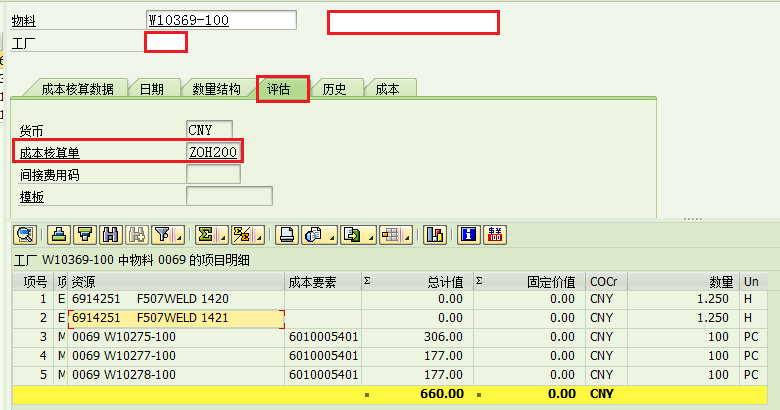Select the COCr column header
This screenshot has width=780, height=410.
[607, 282]
